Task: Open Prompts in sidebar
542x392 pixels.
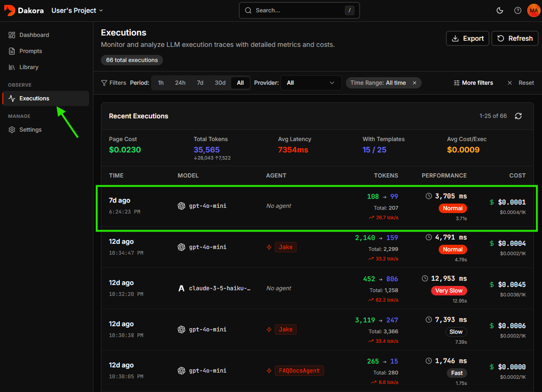Action: pyautogui.click(x=45, y=51)
